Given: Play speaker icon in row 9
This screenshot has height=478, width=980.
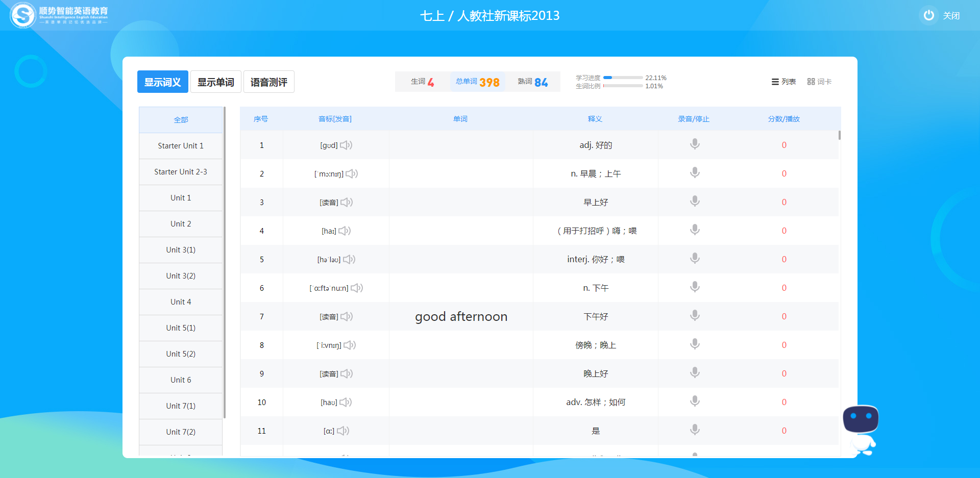Looking at the screenshot, I should click(x=347, y=374).
